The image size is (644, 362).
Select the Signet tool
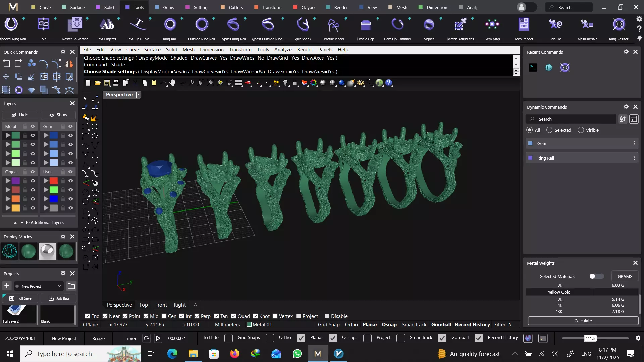tap(429, 28)
